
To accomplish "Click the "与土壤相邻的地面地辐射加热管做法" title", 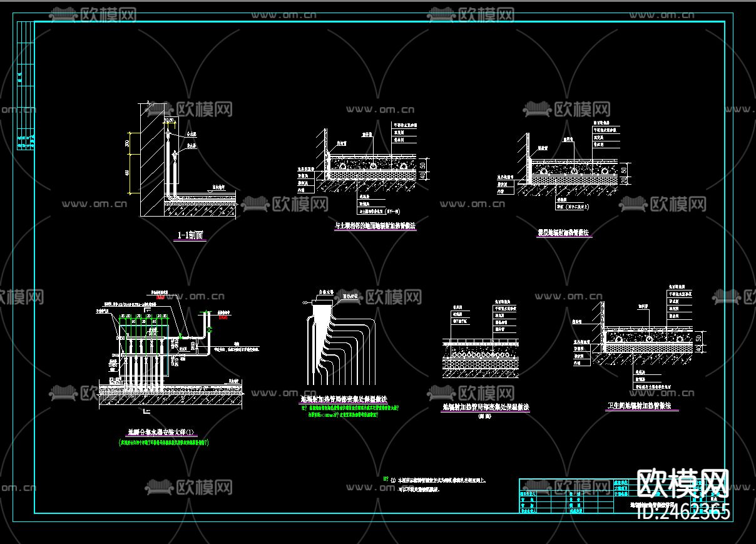I will tap(375, 226).
